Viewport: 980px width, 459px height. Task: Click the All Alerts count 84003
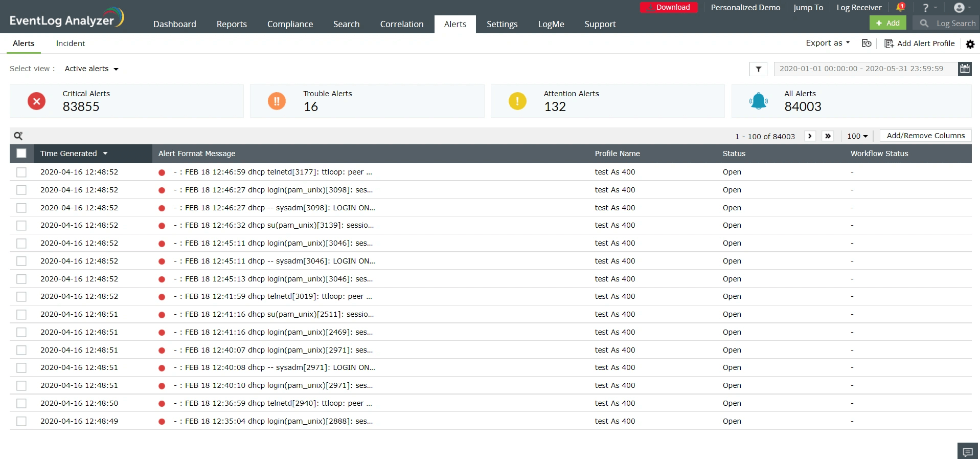point(803,106)
